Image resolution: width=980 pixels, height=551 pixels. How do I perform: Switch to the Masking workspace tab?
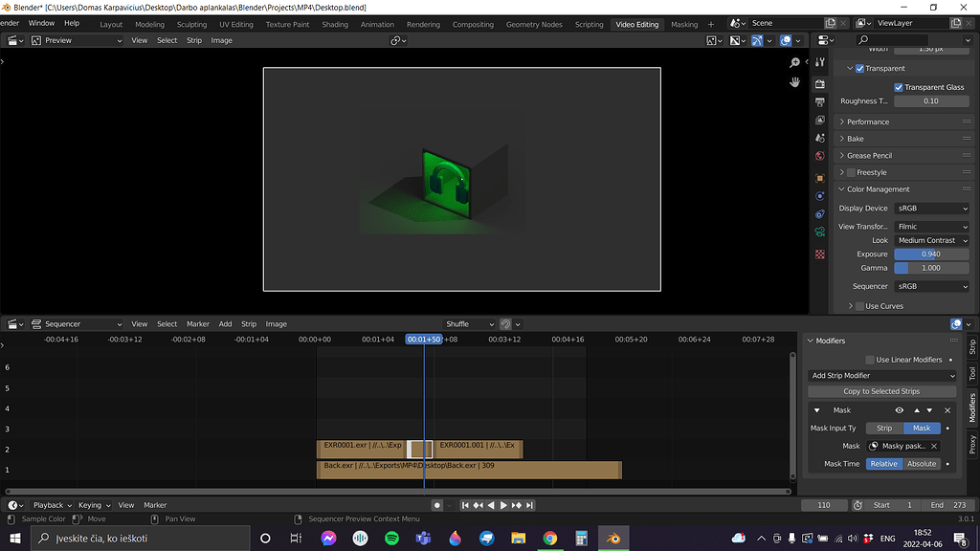684,24
